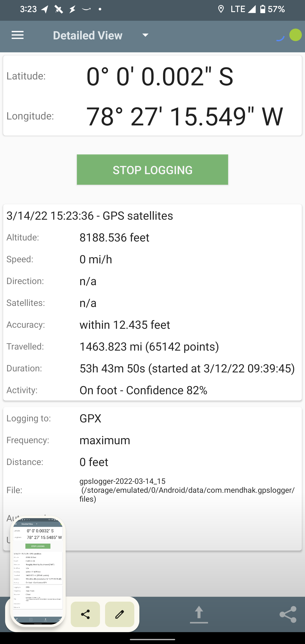Tap the green logging status indicator dot
Image resolution: width=305 pixels, height=644 pixels.
(295, 35)
